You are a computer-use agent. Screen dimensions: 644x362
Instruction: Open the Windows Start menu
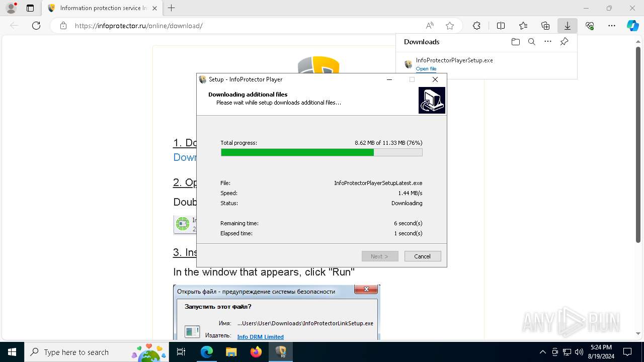(12, 352)
